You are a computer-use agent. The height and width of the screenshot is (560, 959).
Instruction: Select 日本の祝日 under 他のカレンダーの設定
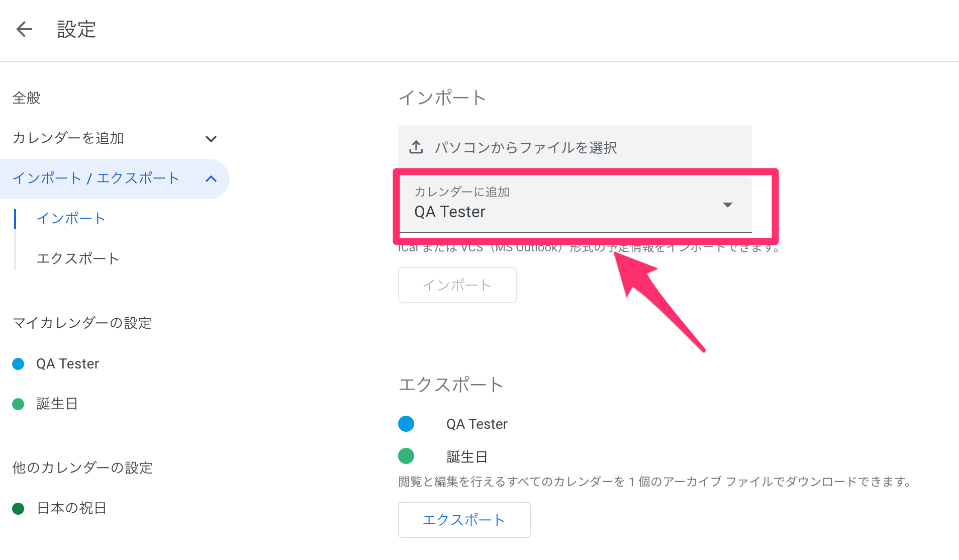[70, 508]
